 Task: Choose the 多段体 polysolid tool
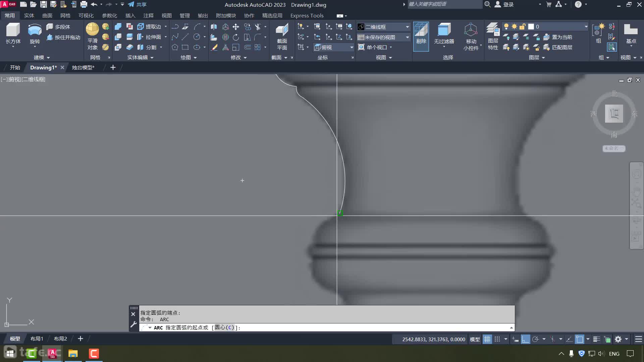point(58,27)
